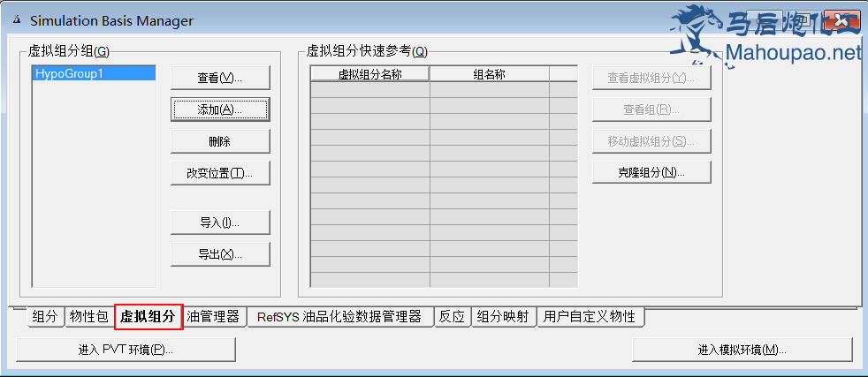Click the 查看(V)... button
The width and height of the screenshot is (868, 377).
[x=219, y=78]
